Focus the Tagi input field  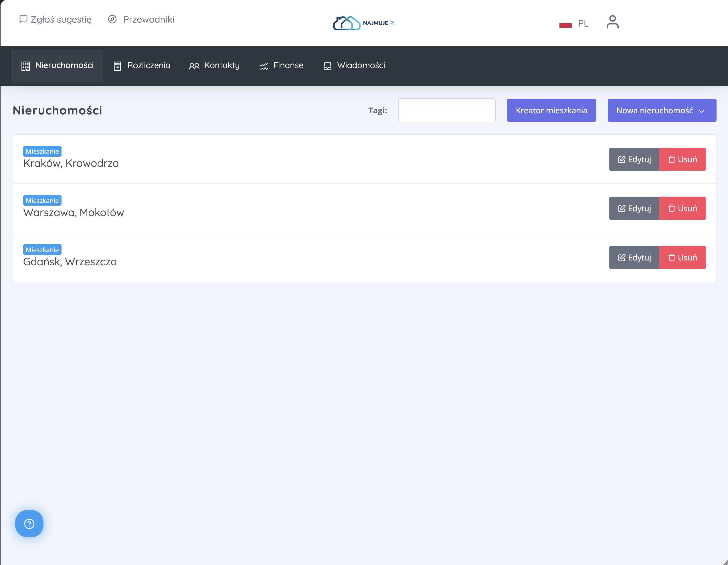click(x=447, y=110)
